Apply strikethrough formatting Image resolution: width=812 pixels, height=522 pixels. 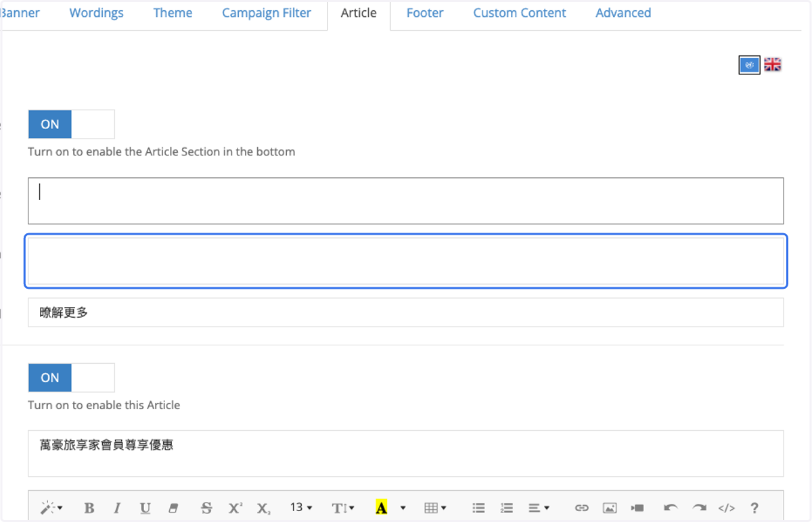pos(206,508)
